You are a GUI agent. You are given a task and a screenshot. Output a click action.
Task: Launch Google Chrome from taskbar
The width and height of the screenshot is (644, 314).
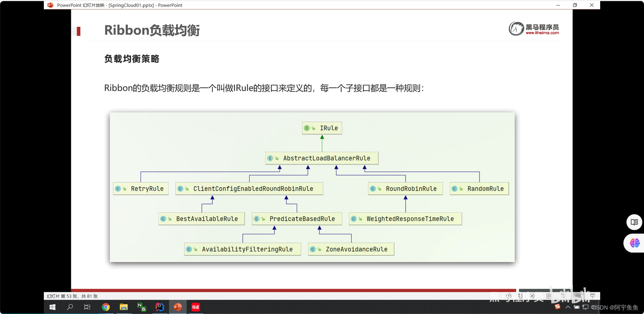106,307
